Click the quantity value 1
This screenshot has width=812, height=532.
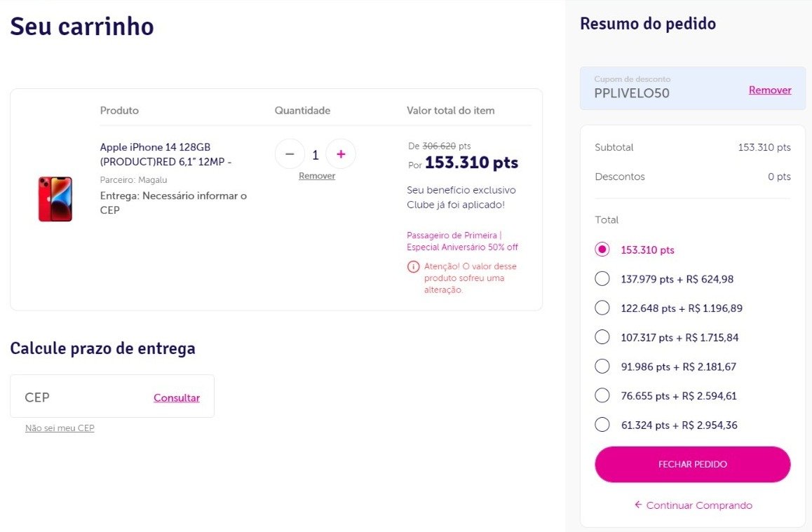click(316, 154)
